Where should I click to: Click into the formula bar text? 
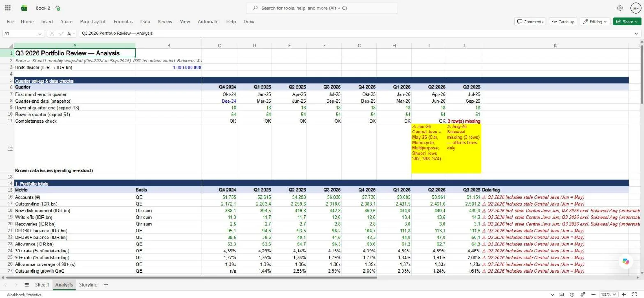point(355,33)
